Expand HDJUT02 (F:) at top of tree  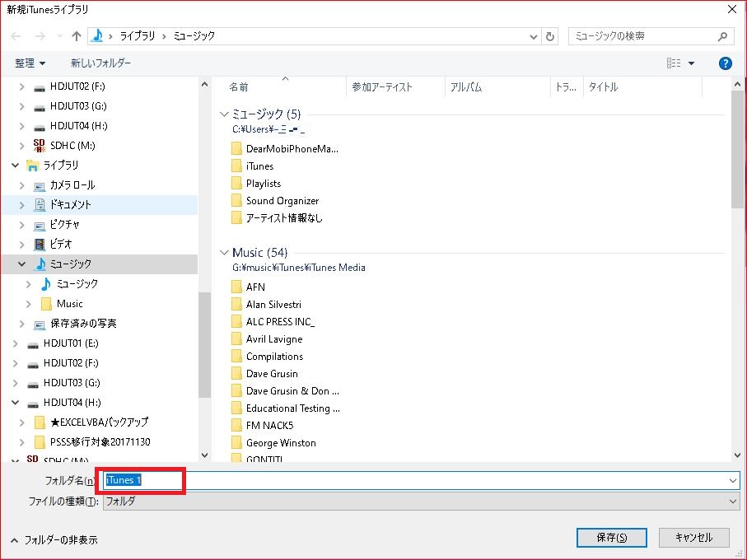point(21,86)
